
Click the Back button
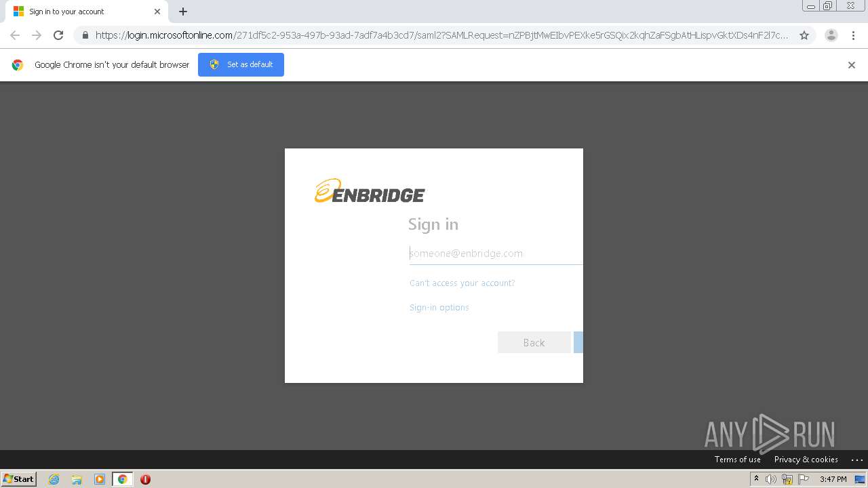(x=534, y=343)
